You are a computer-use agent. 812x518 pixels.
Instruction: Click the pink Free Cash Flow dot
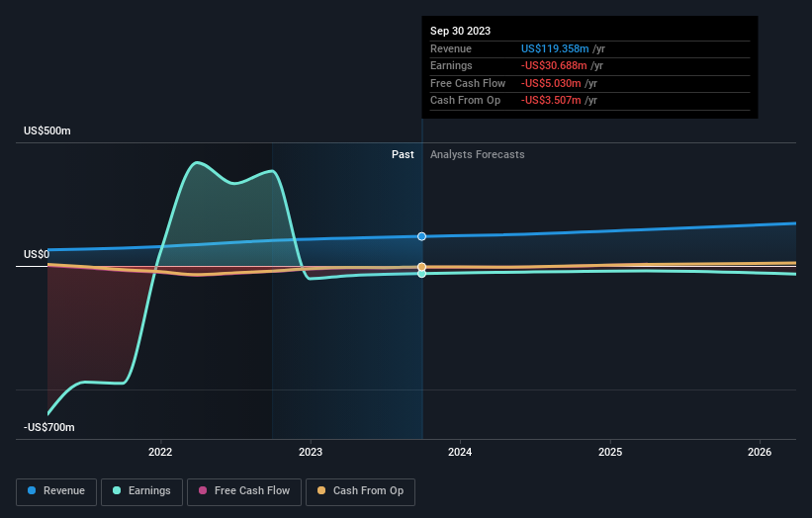[203, 490]
